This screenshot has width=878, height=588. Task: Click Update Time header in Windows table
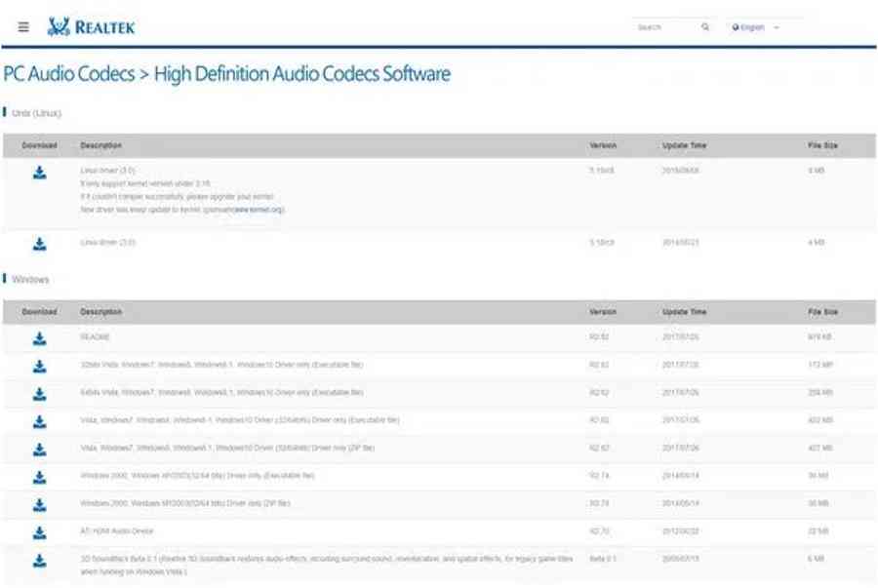pos(684,312)
